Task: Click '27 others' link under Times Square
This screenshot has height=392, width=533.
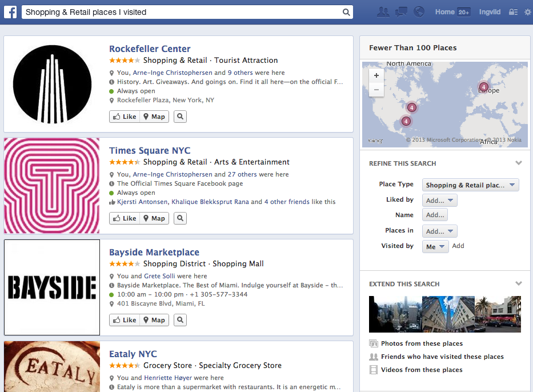Action: [x=242, y=174]
